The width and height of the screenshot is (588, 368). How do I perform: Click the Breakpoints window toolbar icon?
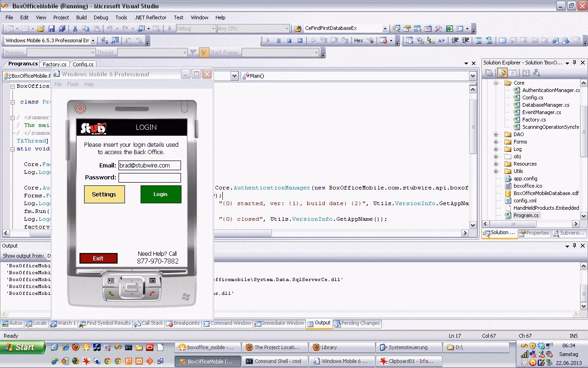(x=384, y=40)
